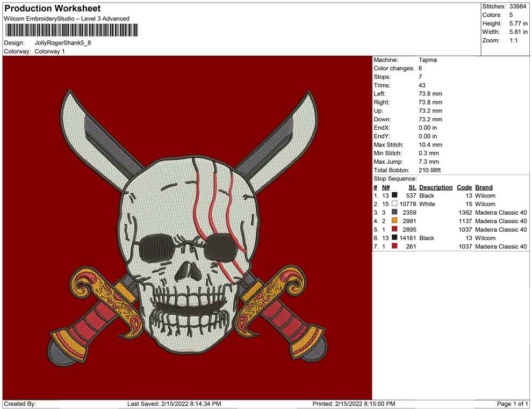Click the stitches count '33984'

517,6
